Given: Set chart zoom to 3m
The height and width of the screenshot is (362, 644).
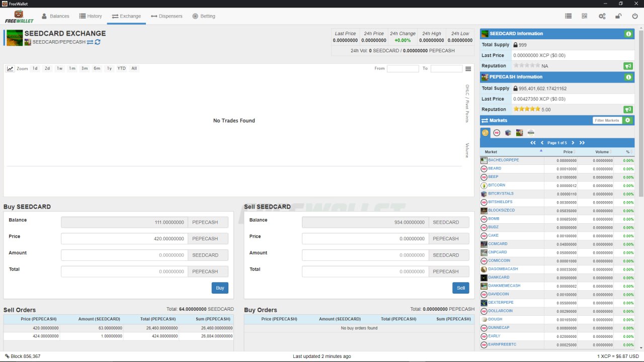Looking at the screenshot, I should 85,68.
